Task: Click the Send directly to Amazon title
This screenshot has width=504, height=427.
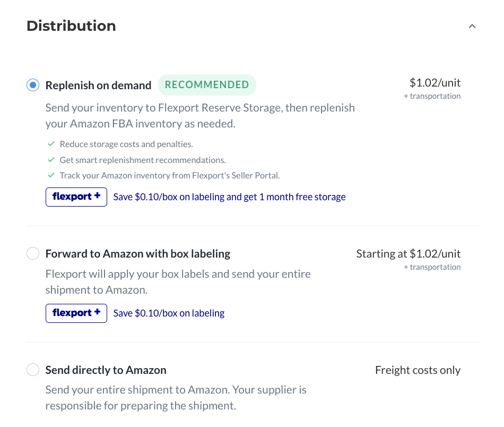Action: click(x=106, y=370)
